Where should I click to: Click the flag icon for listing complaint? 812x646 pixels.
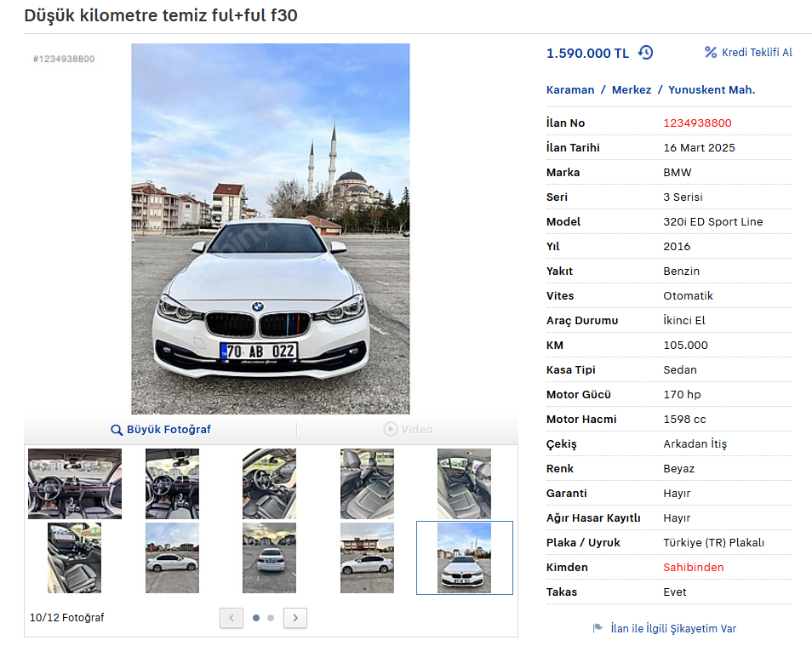click(598, 629)
